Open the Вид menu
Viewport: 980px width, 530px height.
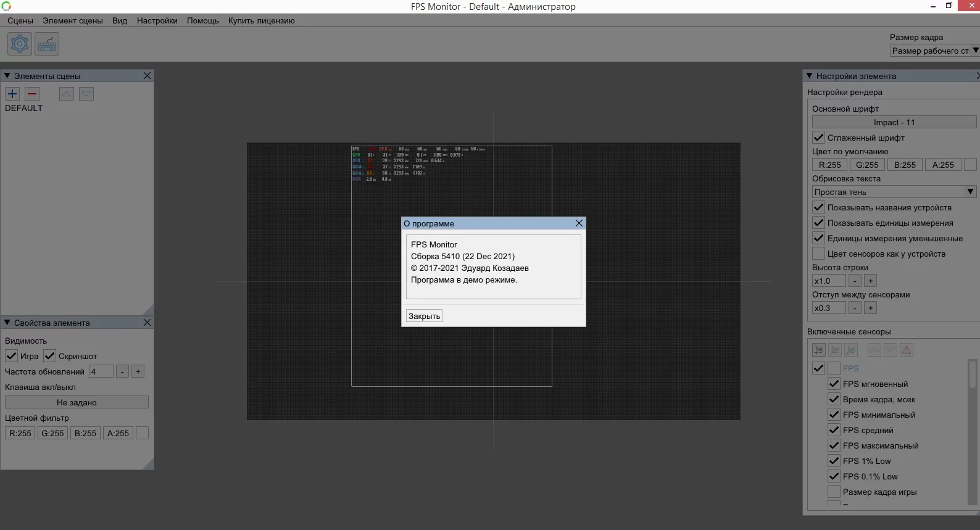(x=120, y=20)
